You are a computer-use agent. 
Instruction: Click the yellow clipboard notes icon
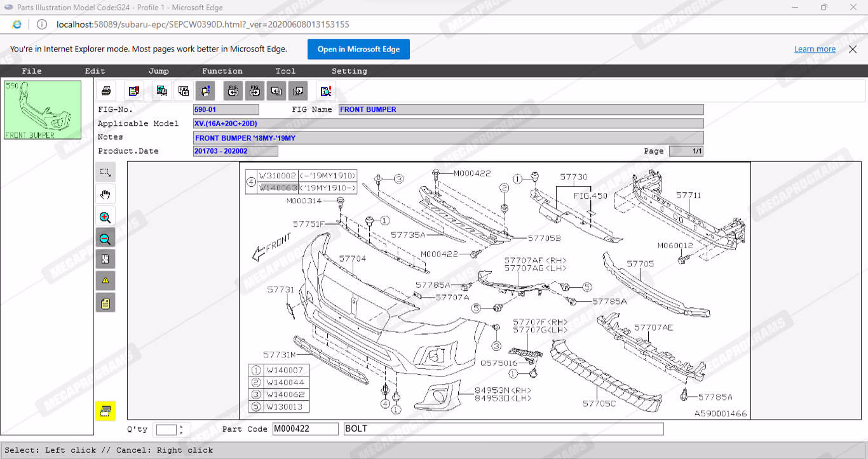(x=105, y=303)
